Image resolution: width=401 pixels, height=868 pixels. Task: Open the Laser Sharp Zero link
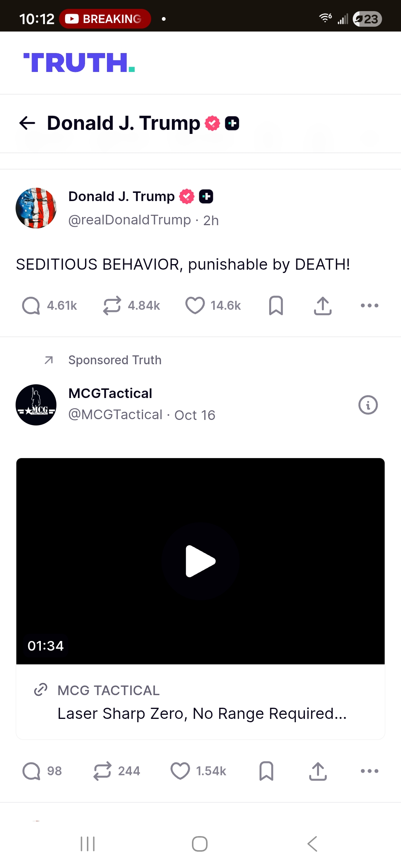202,713
